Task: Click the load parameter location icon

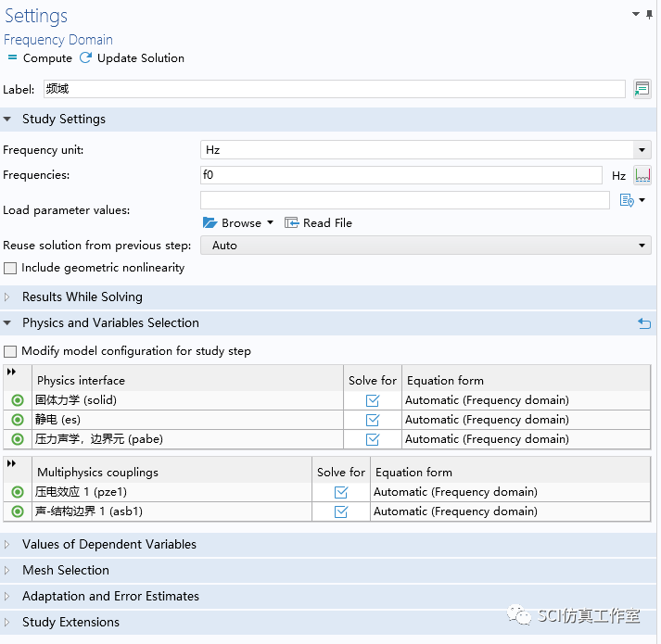Action: click(x=627, y=200)
